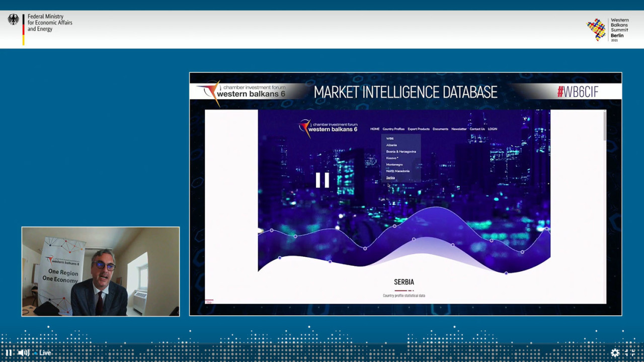Open Export Products menu item

(x=418, y=129)
